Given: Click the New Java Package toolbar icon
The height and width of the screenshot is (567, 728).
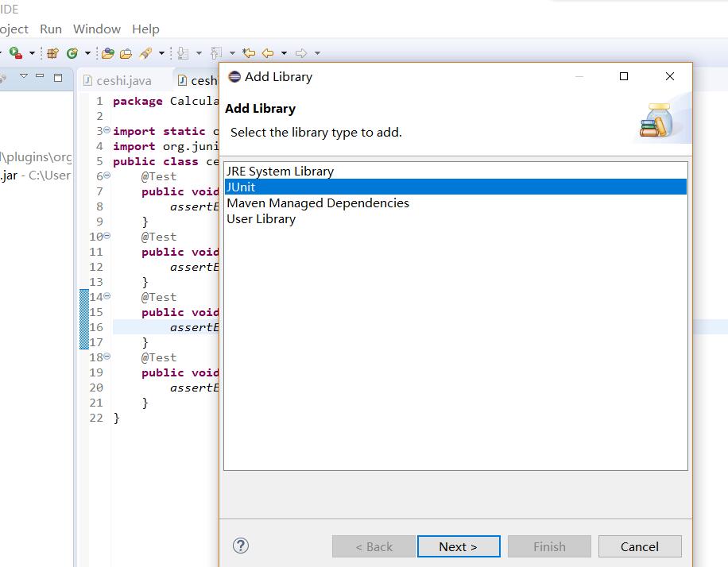Looking at the screenshot, I should pos(52,53).
